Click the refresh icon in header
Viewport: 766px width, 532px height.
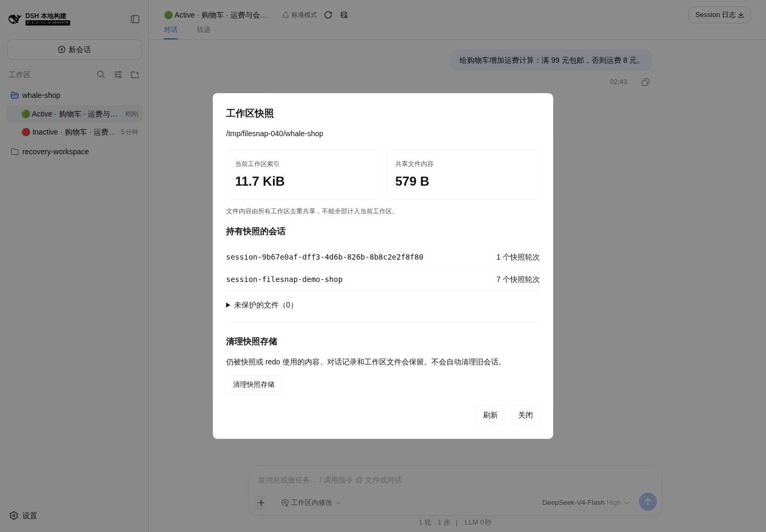click(328, 15)
